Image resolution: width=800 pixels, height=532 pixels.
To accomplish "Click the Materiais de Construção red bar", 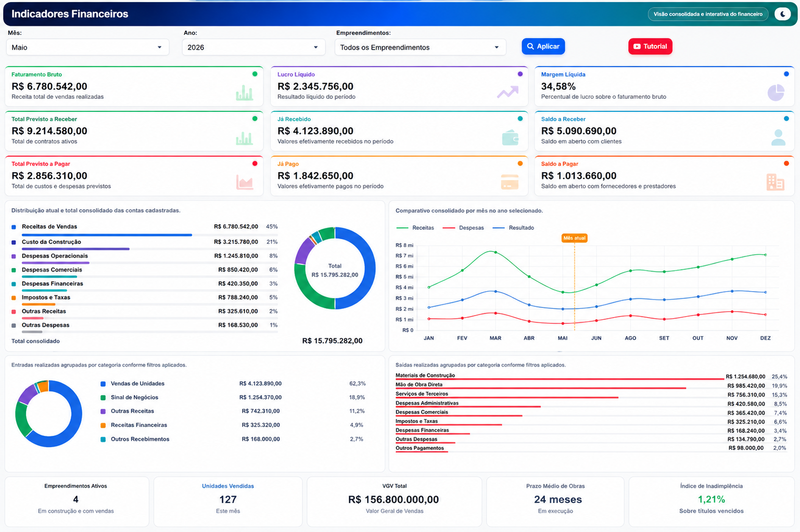I will pos(560,379).
